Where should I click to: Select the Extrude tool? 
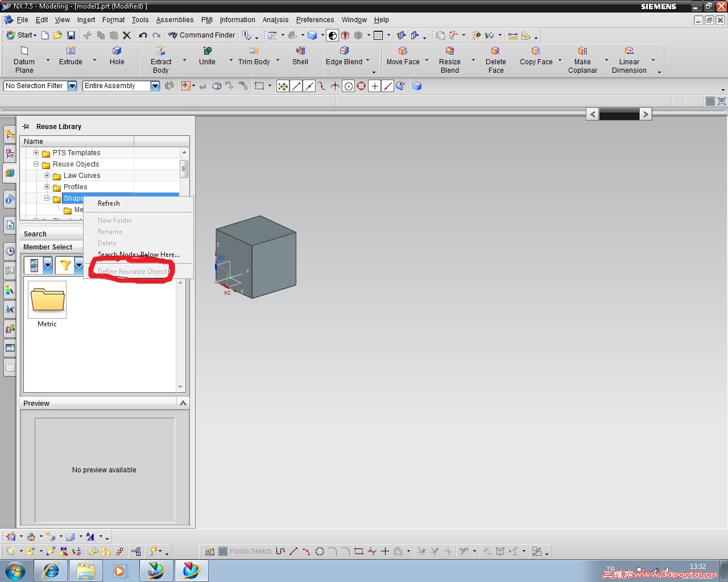click(71, 56)
